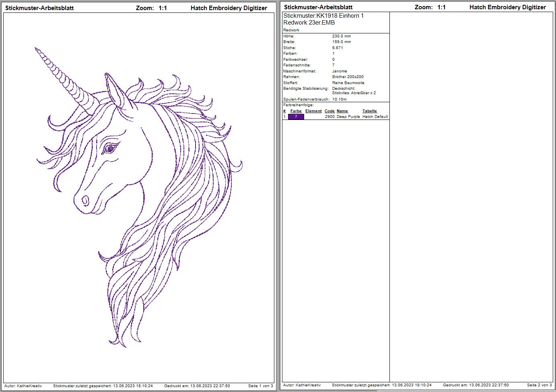Click 'Zoom: 1:1' on page 1 header

point(152,8)
